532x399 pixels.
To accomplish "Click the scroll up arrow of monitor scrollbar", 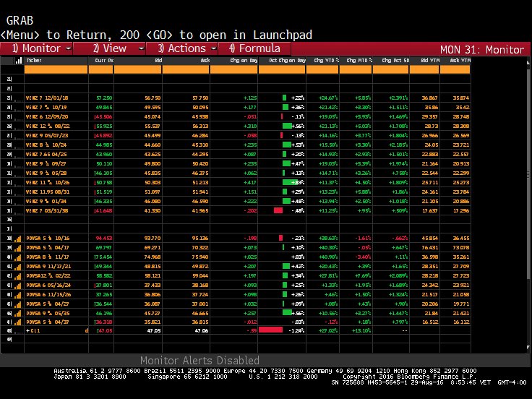I will pos(528,62).
